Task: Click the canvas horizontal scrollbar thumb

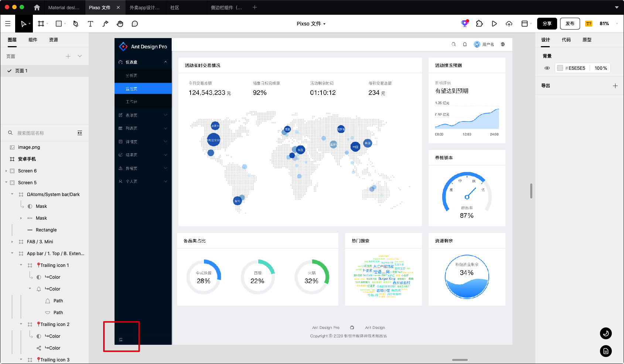Action: [x=460, y=360]
